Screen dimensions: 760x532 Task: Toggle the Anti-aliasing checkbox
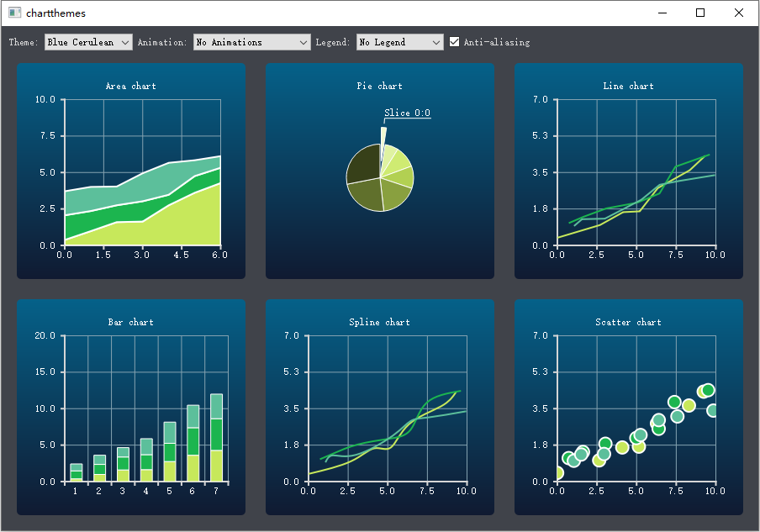pyautogui.click(x=455, y=42)
